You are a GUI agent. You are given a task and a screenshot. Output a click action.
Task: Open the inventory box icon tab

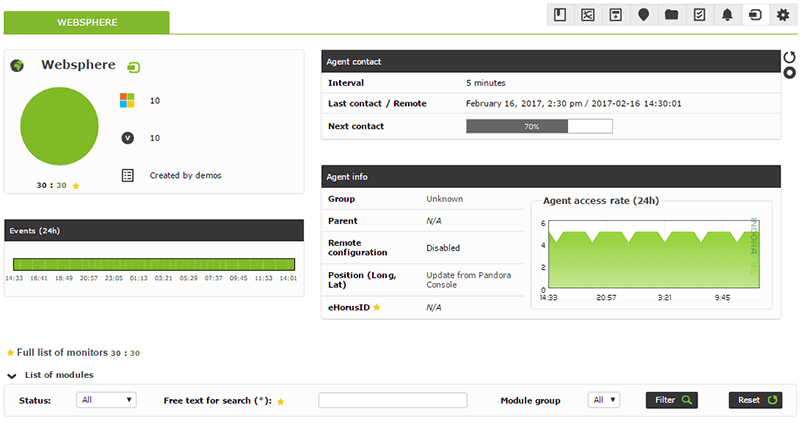[616, 15]
